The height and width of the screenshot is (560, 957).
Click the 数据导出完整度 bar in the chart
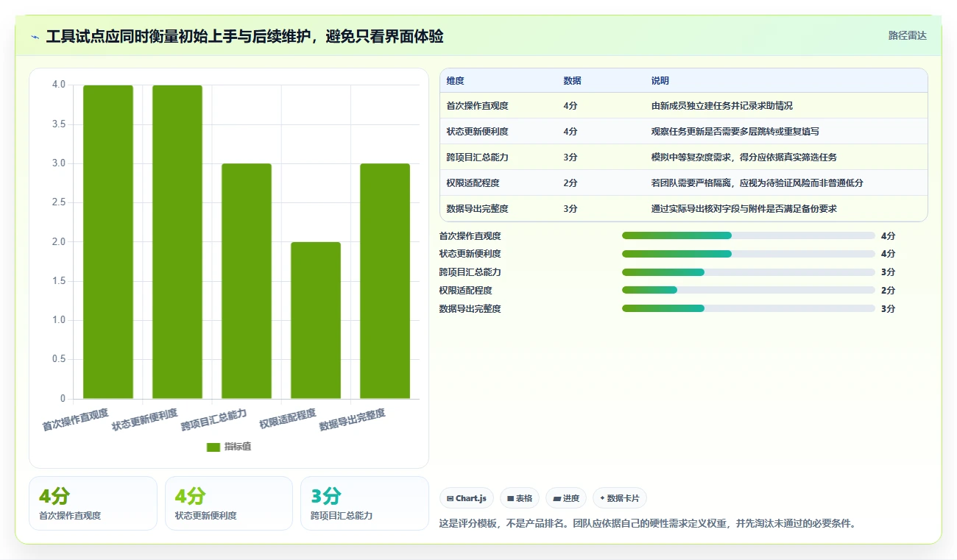pos(385,281)
